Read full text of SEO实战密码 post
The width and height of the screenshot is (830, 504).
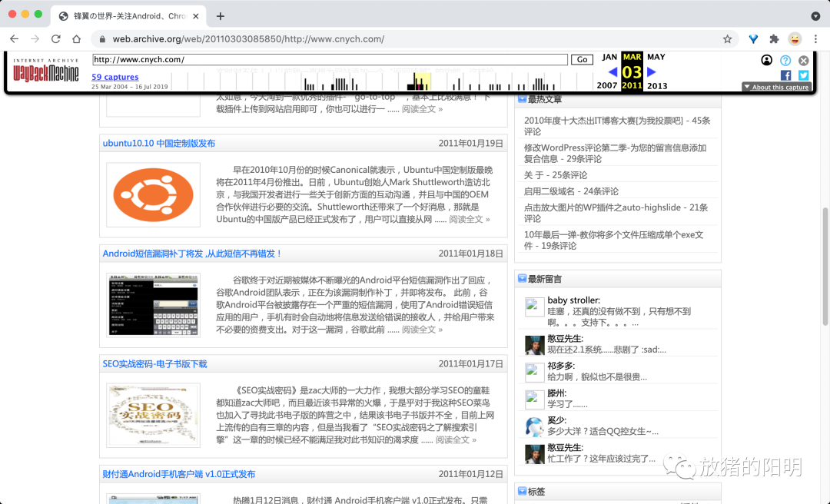[456, 439]
